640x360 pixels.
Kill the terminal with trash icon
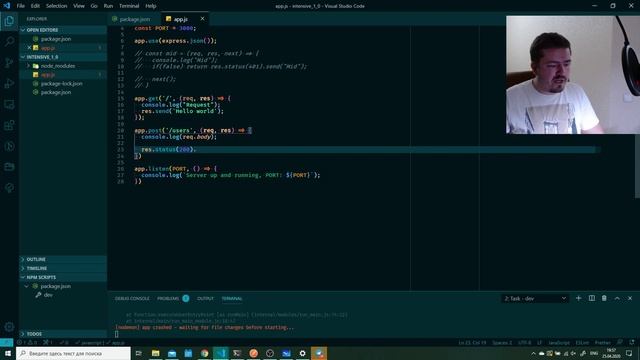(604, 298)
